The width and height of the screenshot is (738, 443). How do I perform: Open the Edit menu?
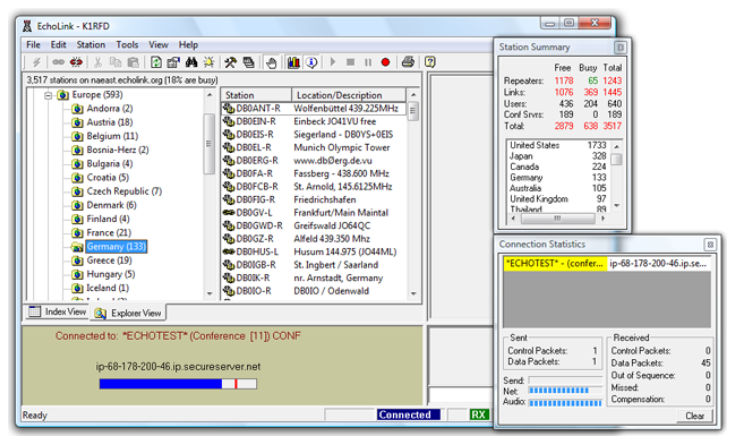(58, 45)
